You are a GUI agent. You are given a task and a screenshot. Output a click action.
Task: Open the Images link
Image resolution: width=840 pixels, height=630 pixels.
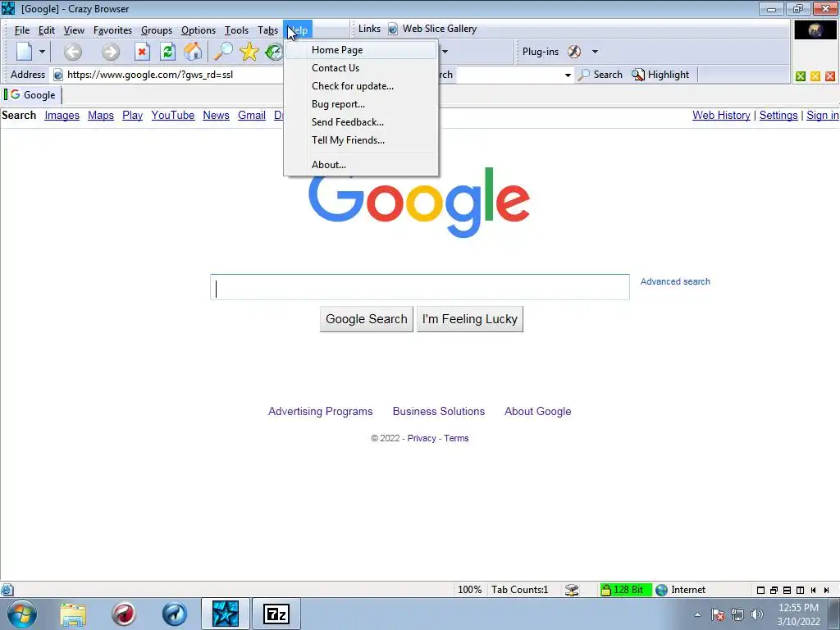[x=62, y=115]
